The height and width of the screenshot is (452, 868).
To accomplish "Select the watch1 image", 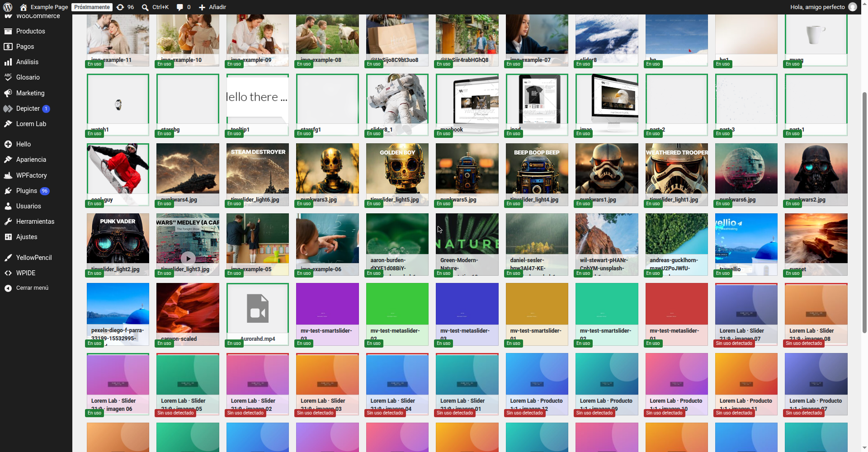I will (118, 105).
